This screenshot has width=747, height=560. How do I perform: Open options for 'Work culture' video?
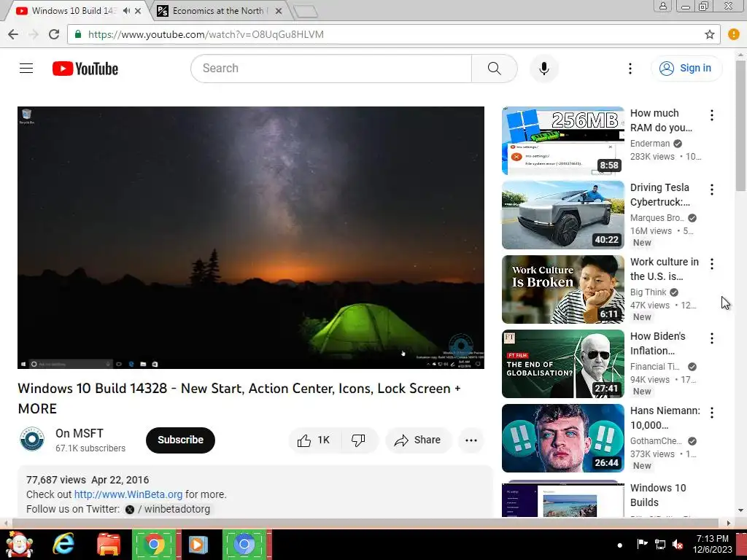712,264
